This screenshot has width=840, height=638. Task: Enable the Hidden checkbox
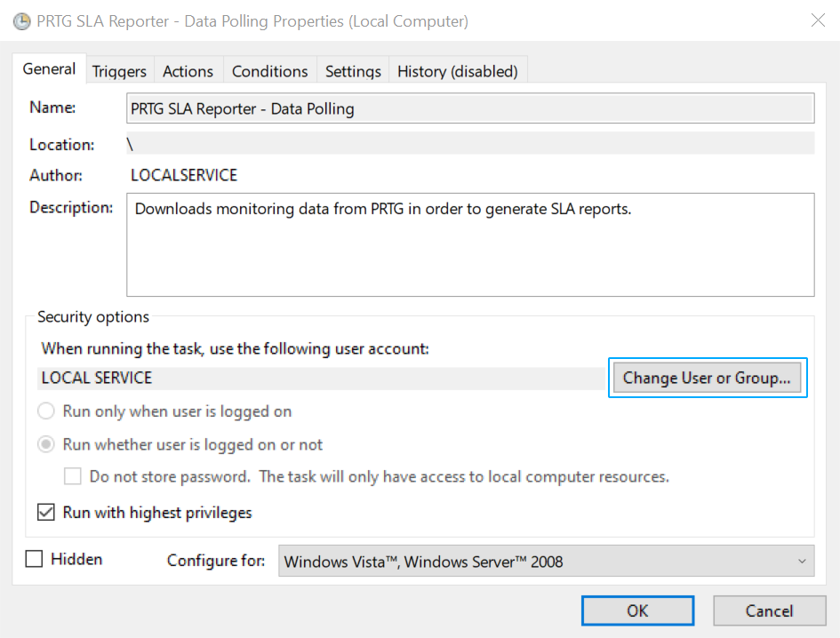click(35, 559)
